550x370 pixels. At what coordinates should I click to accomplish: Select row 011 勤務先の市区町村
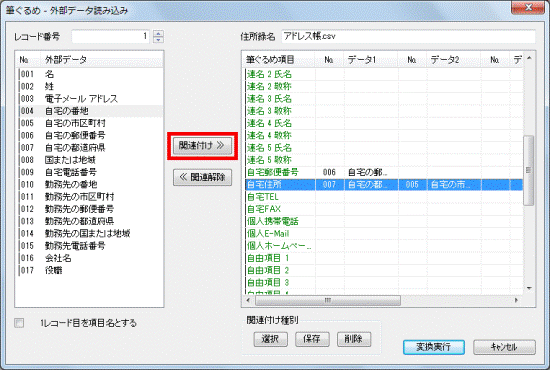89,197
